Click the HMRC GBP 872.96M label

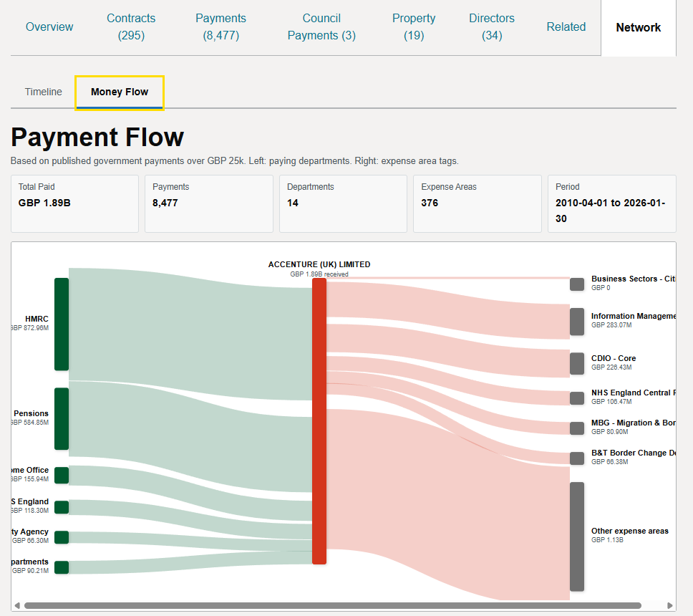tap(30, 323)
